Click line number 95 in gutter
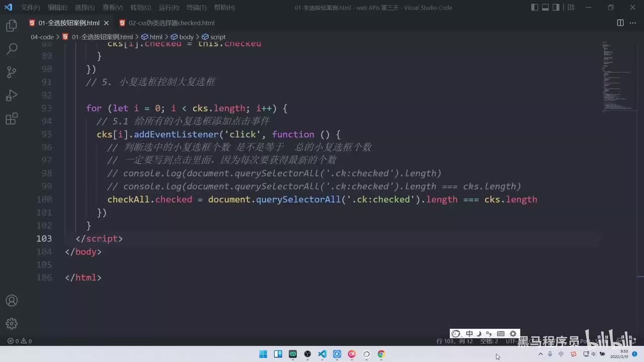This screenshot has width=644, height=362. click(46, 134)
